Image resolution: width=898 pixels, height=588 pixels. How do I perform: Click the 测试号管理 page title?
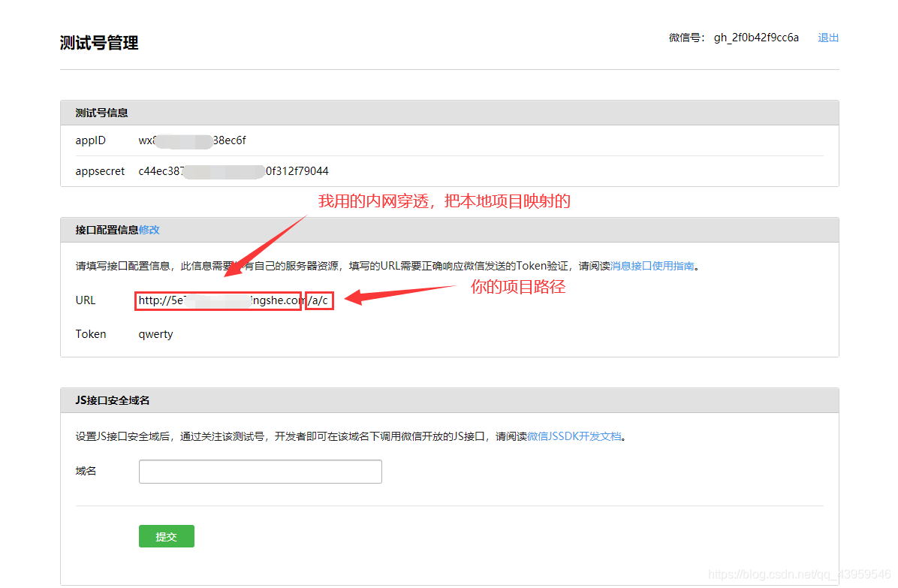tap(99, 43)
